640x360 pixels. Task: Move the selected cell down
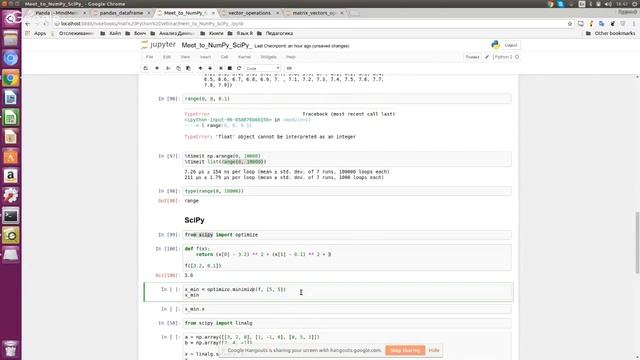pos(210,68)
